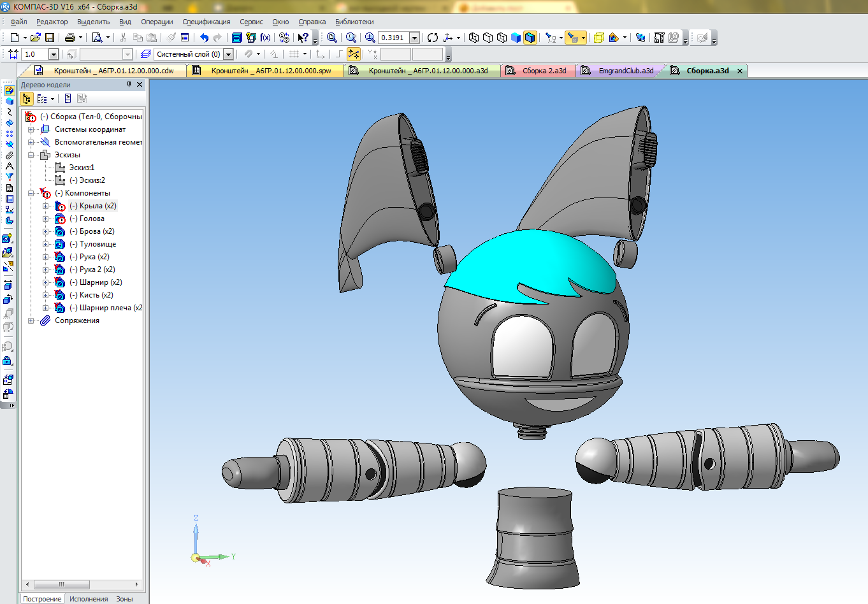Open the Редактор menu
The width and height of the screenshot is (868, 604).
click(x=52, y=22)
